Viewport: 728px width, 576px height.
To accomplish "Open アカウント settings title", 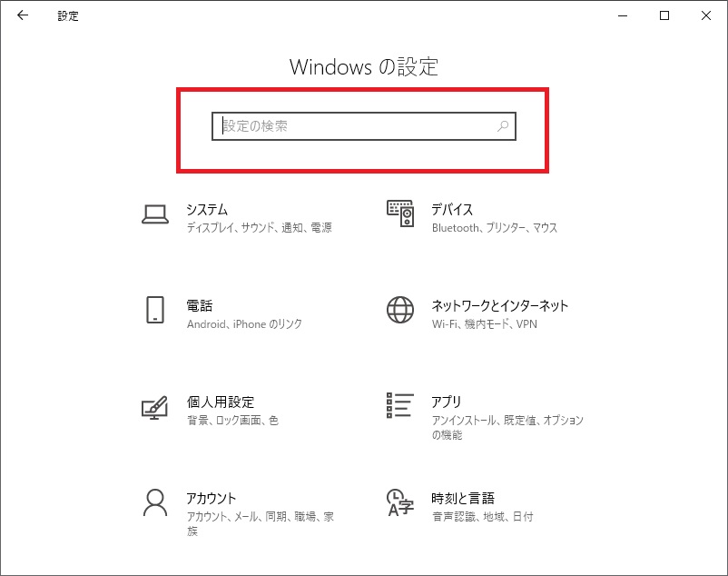I will pyautogui.click(x=212, y=498).
